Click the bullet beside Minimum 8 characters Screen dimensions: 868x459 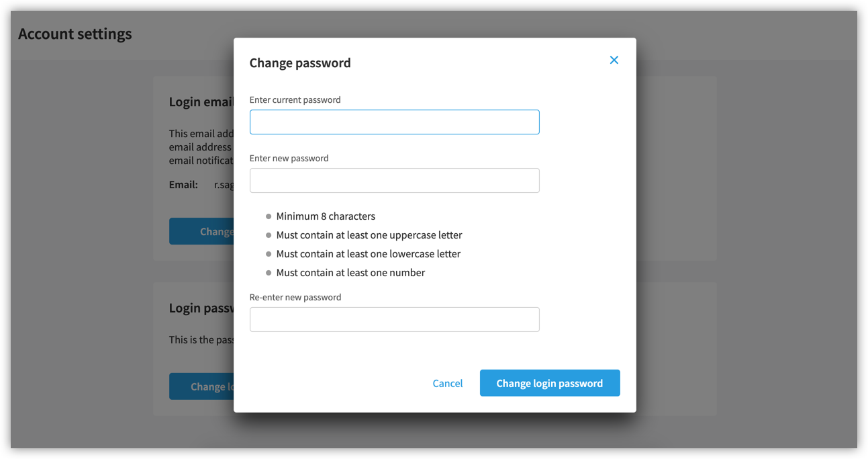pos(268,216)
